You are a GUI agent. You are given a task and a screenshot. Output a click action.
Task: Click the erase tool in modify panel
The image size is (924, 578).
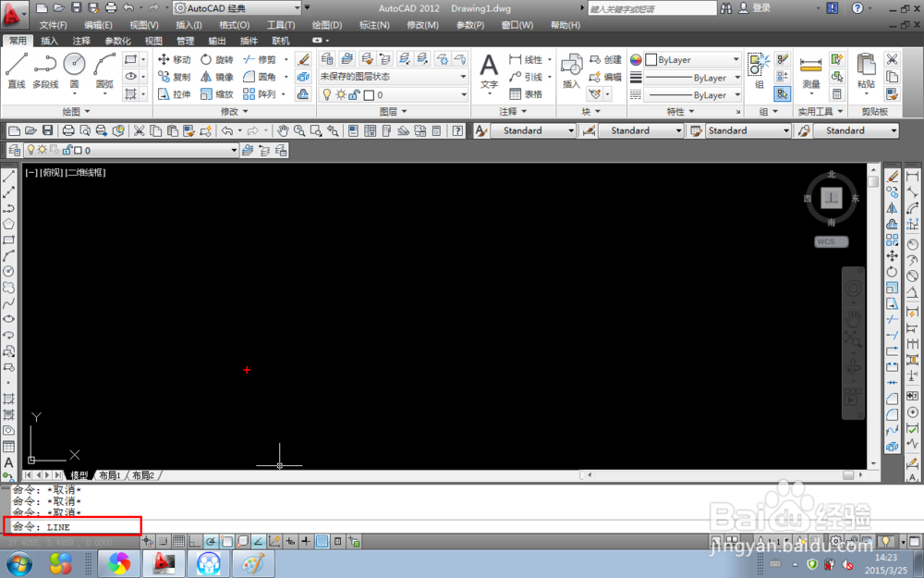pos(303,59)
